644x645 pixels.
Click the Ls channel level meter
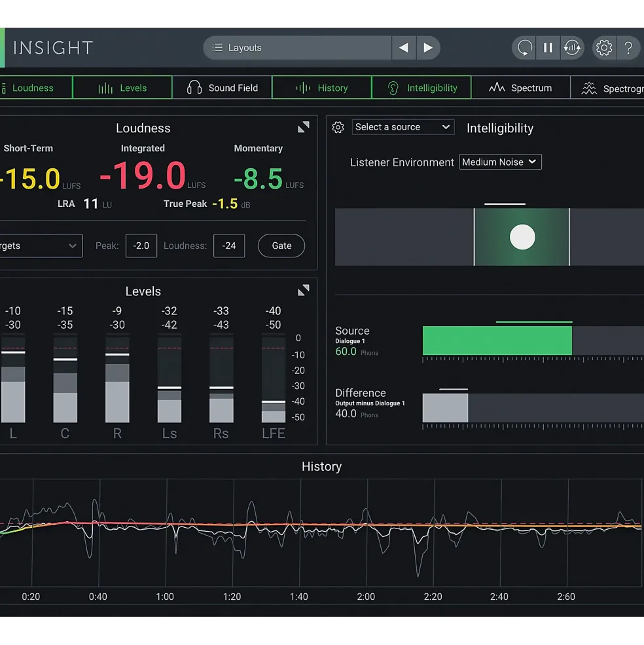tap(170, 378)
